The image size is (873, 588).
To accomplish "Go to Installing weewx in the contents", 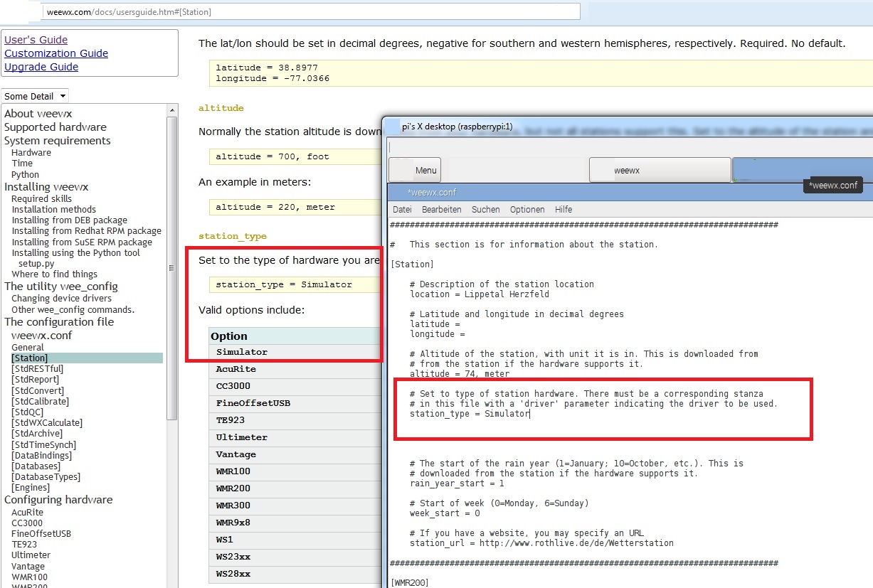I will (x=46, y=187).
